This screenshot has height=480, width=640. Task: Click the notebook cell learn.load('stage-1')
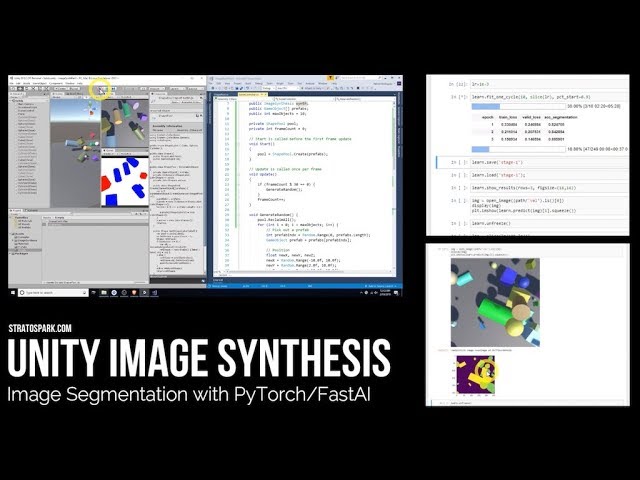[x=549, y=175]
